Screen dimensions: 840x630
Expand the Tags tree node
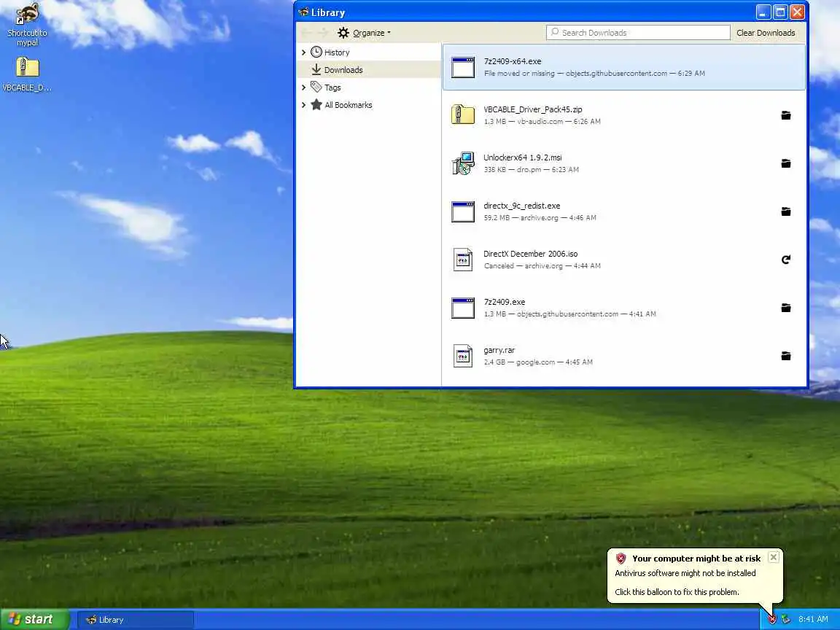(x=304, y=87)
